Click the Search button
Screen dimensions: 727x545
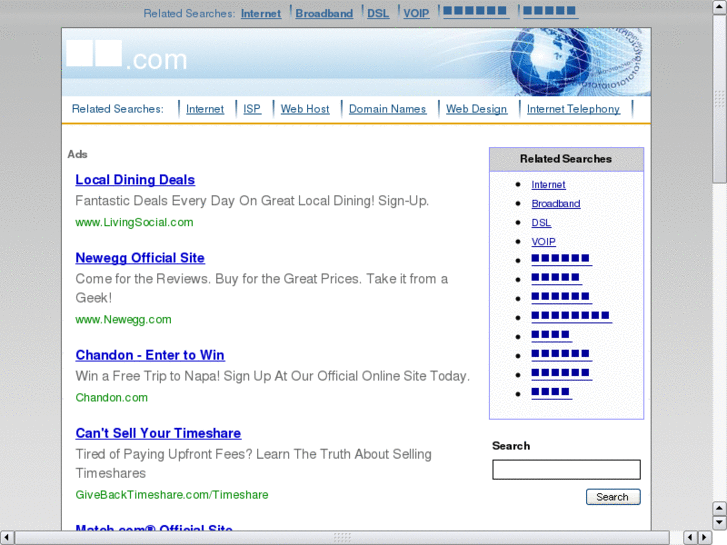[x=613, y=497]
